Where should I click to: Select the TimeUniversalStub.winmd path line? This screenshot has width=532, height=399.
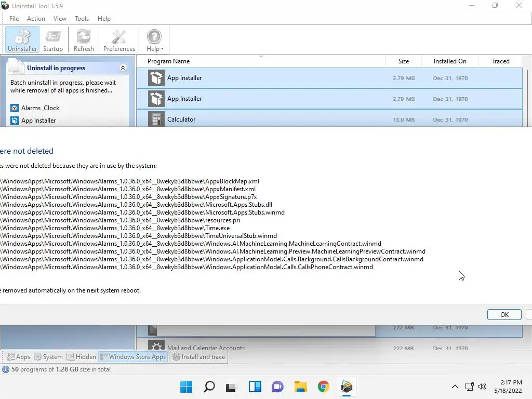pos(138,236)
